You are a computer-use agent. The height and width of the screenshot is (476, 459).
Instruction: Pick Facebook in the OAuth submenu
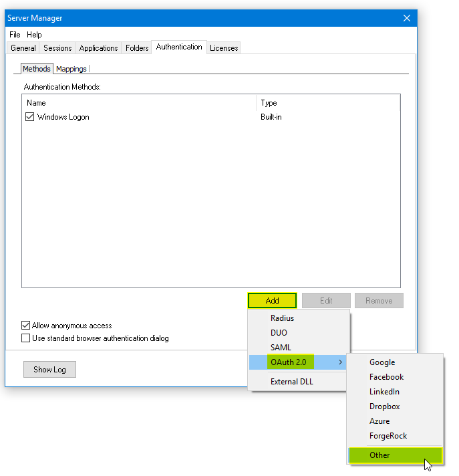click(x=395, y=377)
